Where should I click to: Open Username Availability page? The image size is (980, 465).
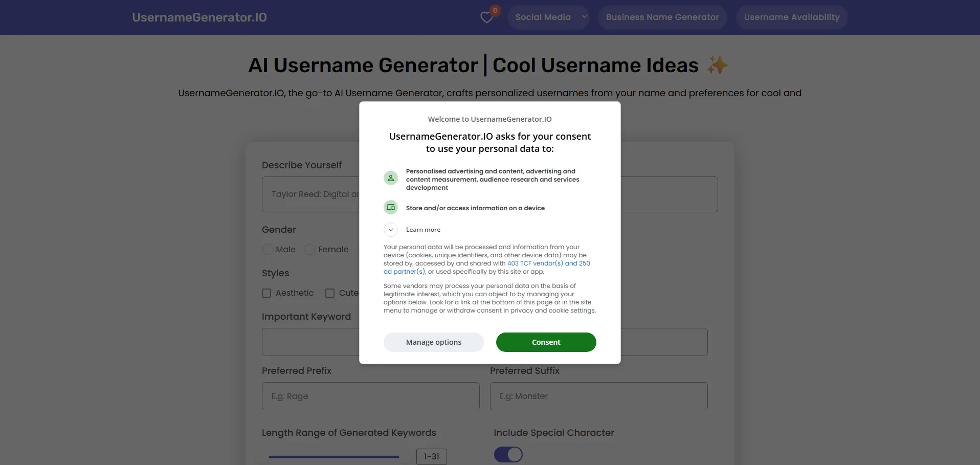(791, 17)
